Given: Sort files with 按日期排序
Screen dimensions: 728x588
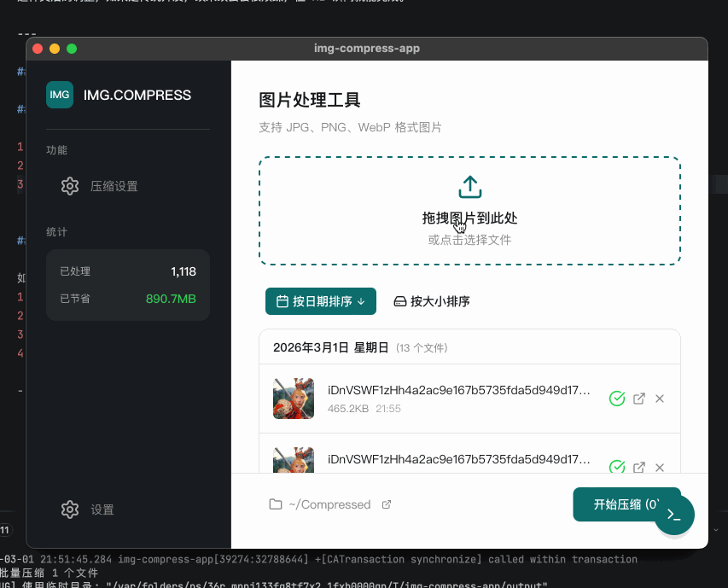Looking at the screenshot, I should coord(320,301).
